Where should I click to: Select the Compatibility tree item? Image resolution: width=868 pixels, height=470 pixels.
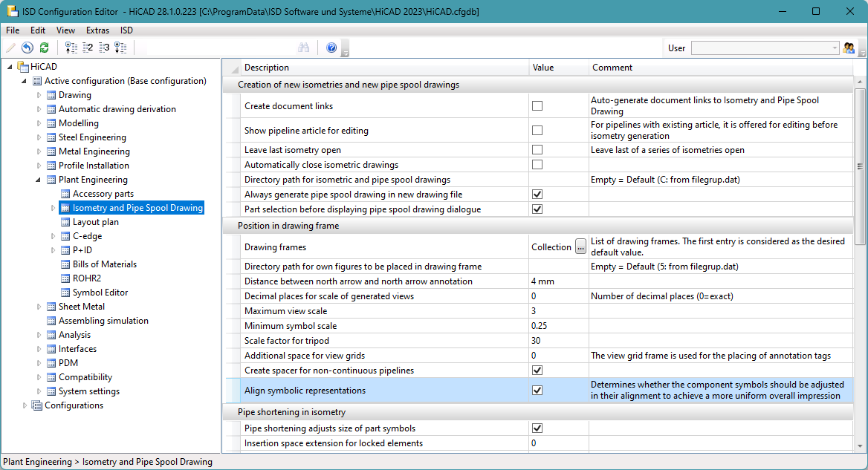[85, 377]
